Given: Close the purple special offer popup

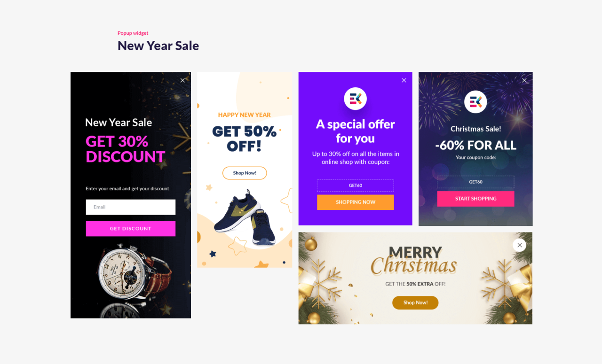Looking at the screenshot, I should (x=404, y=80).
